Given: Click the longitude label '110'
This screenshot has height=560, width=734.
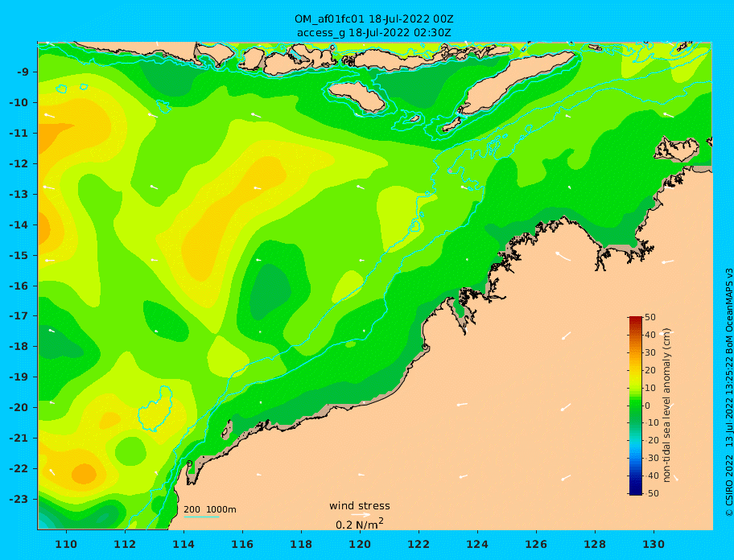Looking at the screenshot, I should 66,544.
